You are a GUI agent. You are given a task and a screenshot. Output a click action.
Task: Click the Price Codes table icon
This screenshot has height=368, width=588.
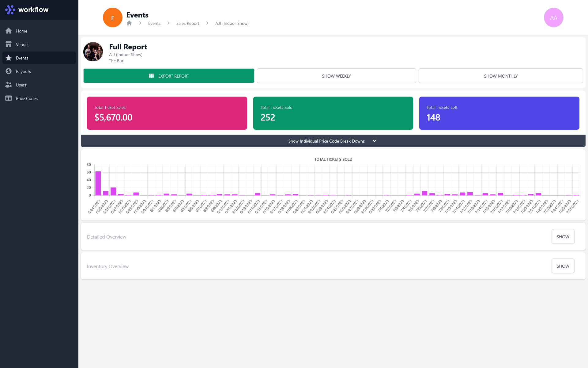(x=9, y=98)
